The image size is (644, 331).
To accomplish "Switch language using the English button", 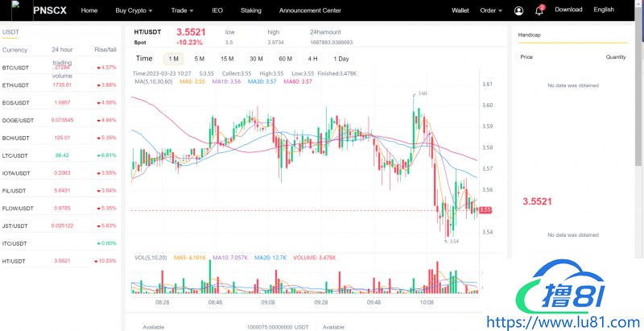I will [x=603, y=10].
